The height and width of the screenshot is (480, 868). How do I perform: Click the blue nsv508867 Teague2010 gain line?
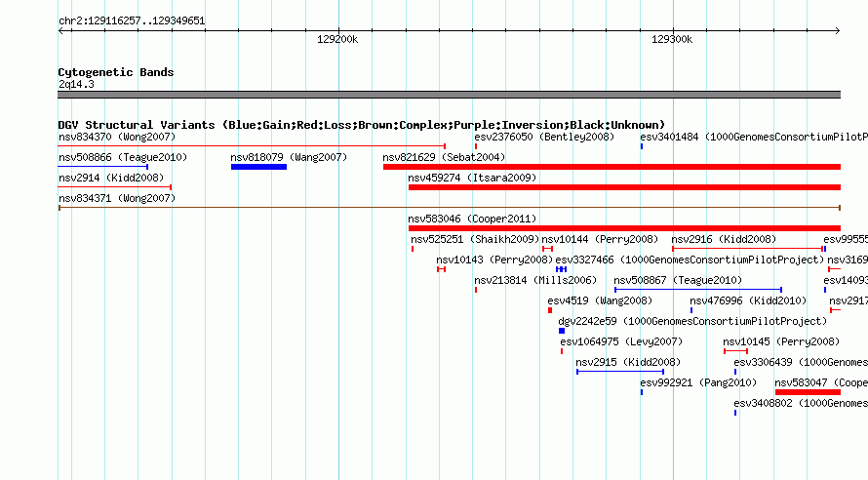[x=698, y=289]
